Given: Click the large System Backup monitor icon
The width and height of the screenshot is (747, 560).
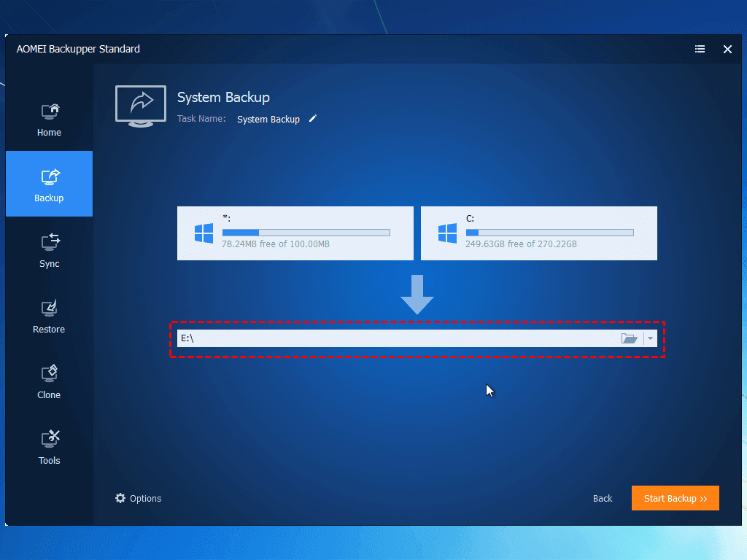Looking at the screenshot, I should [141, 106].
